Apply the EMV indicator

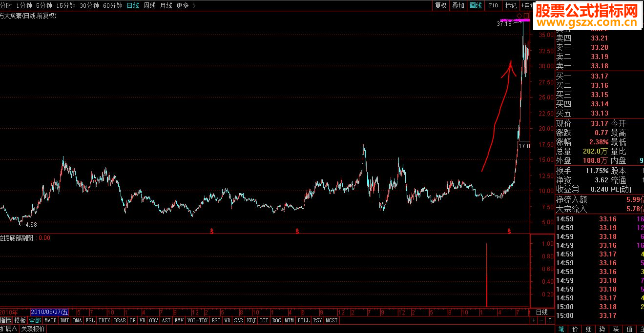tap(179, 320)
